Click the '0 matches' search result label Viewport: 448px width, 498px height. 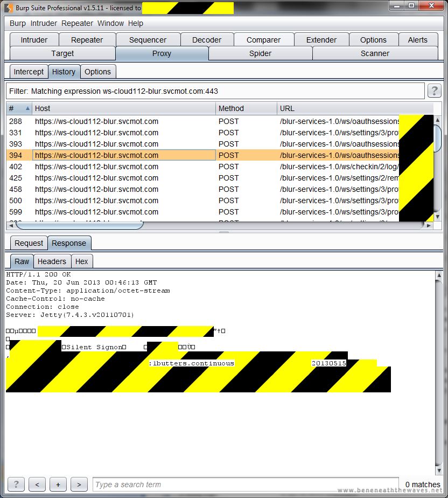[423, 485]
